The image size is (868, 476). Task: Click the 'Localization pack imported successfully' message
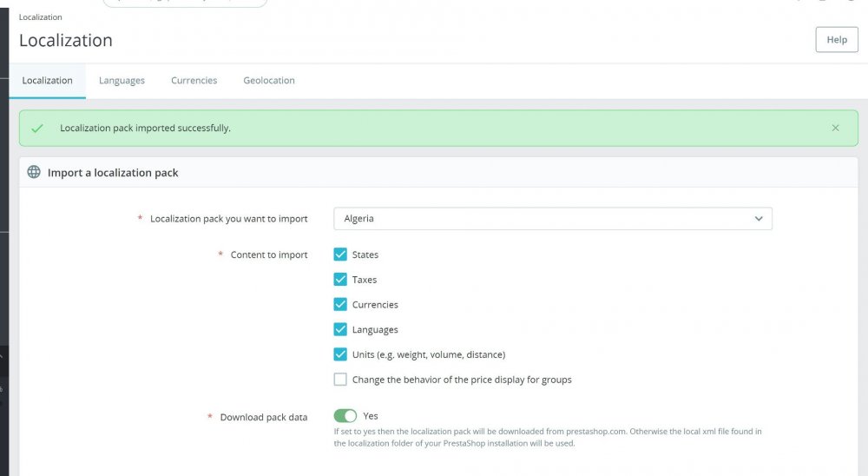coord(145,129)
